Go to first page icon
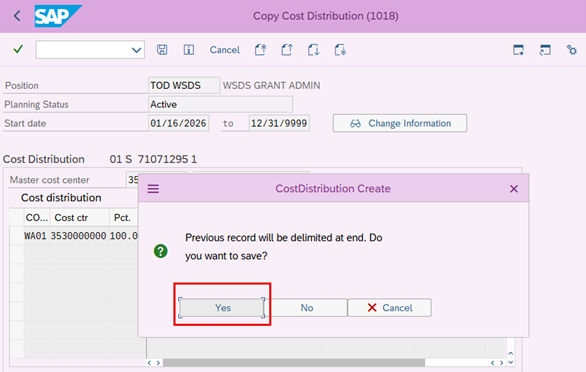This screenshot has width=586, height=372. click(x=260, y=50)
